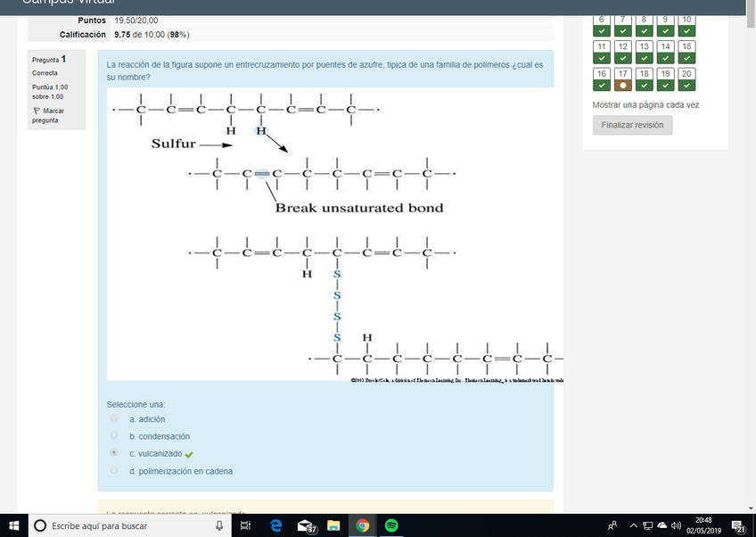Open File Explorer from the taskbar
This screenshot has width=756, height=537.
coord(333,525)
